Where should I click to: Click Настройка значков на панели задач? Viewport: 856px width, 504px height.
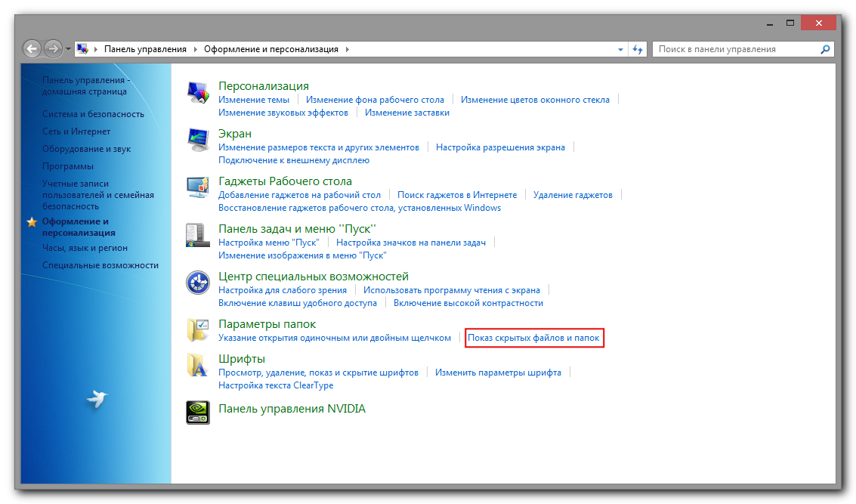point(411,243)
